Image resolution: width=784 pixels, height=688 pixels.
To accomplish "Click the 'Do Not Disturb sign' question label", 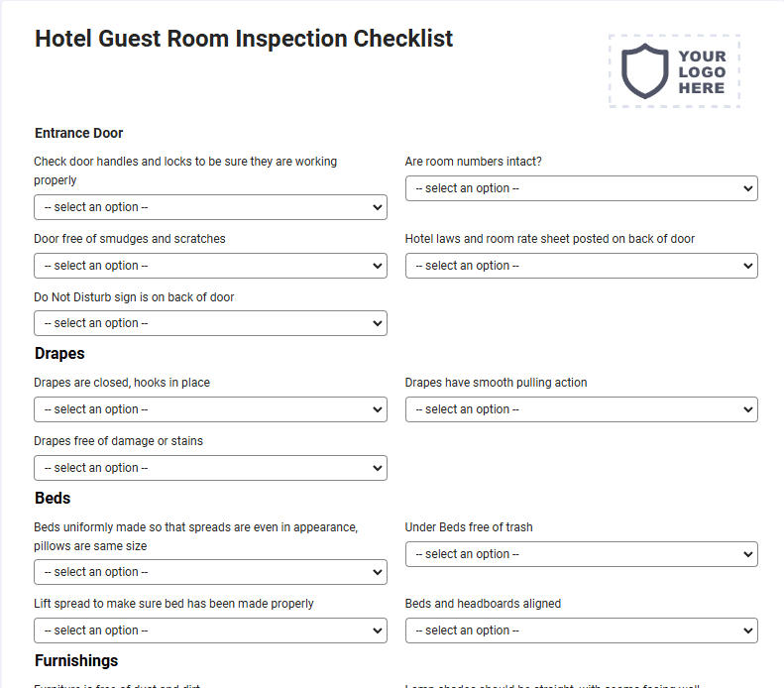I will pyautogui.click(x=134, y=297).
